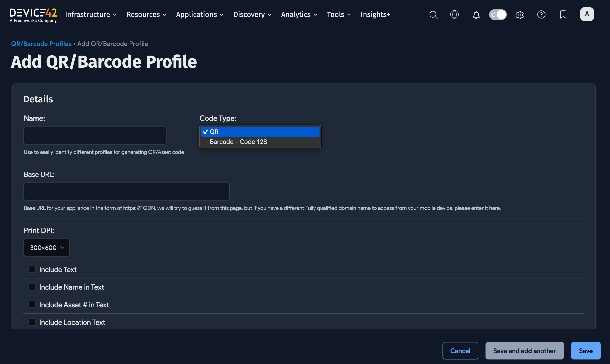Enable Include Location Text
Viewport: 610px width, 364px height.
point(32,322)
